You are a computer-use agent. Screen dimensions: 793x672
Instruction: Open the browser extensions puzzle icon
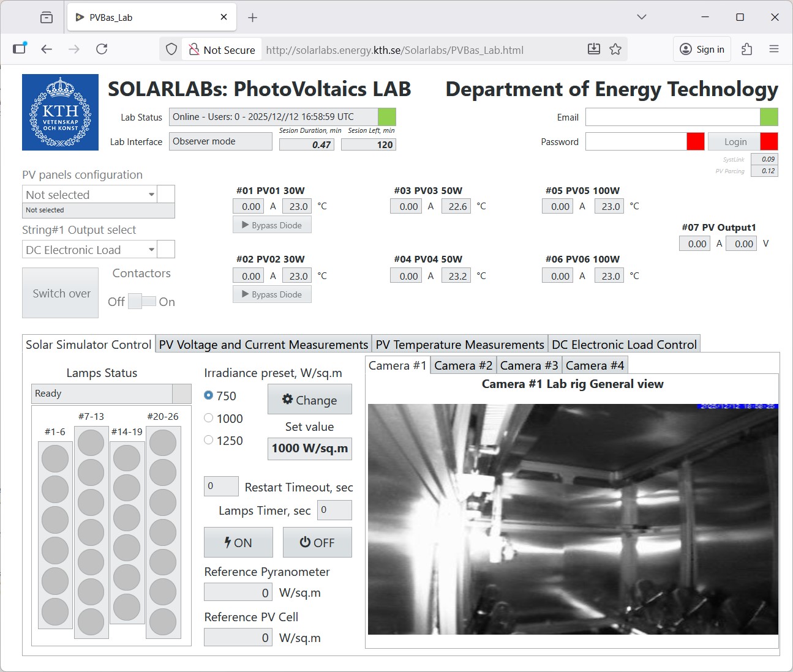click(746, 50)
